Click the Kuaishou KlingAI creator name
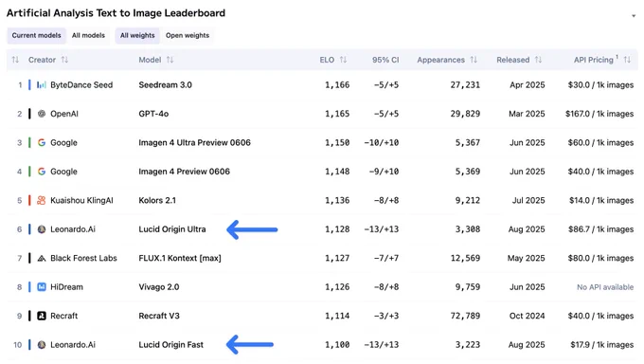Viewport: 644px width, 364px height. tap(81, 200)
